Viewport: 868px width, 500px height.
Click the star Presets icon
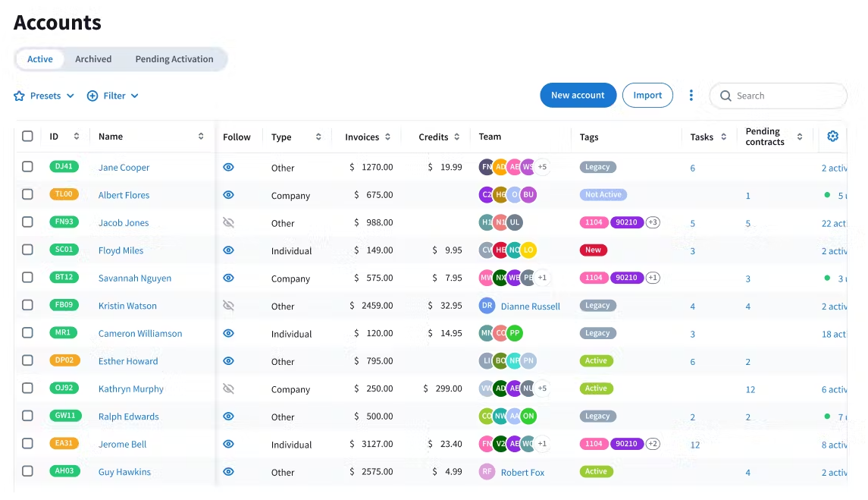20,96
